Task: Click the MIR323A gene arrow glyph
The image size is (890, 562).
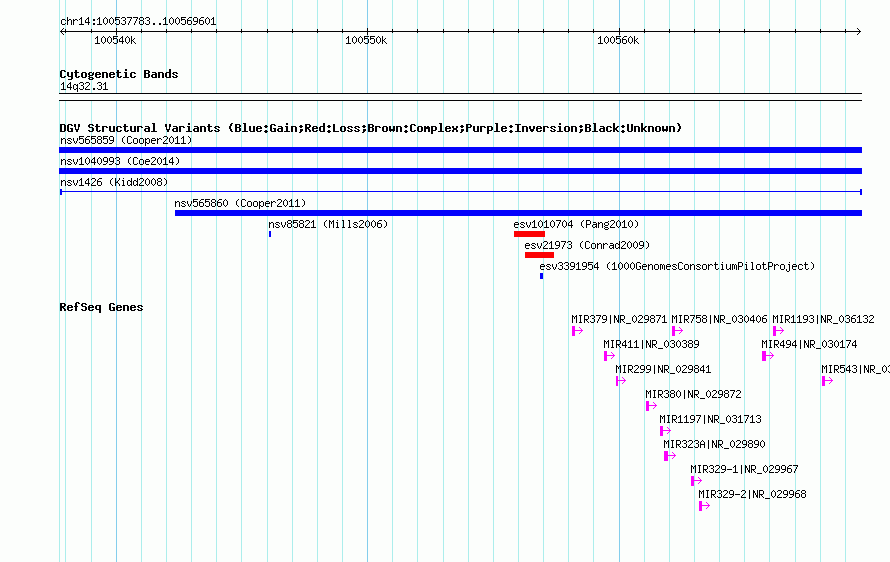Action: point(670,456)
